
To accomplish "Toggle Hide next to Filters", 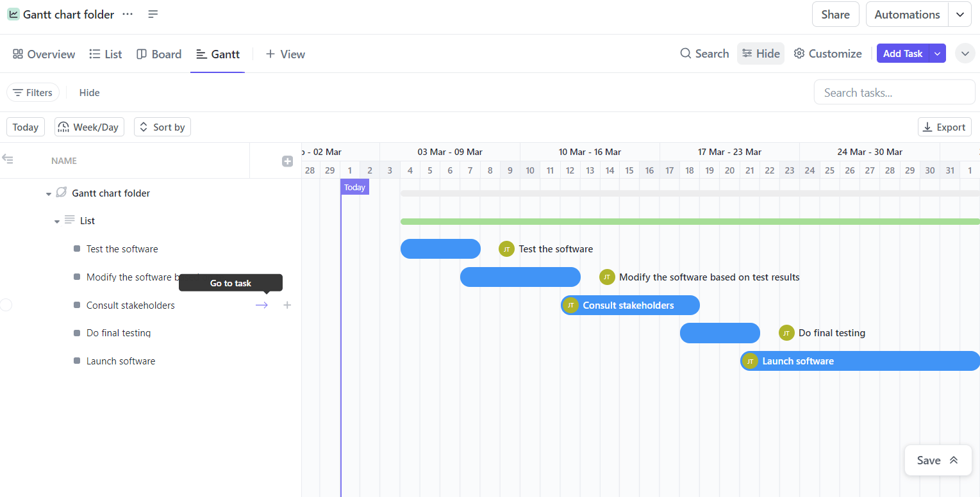I will [89, 92].
